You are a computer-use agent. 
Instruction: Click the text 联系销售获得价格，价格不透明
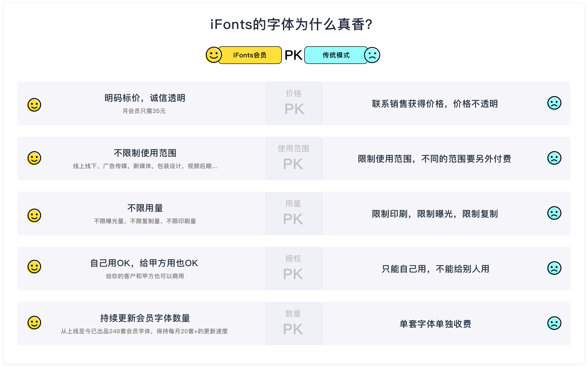pos(435,104)
